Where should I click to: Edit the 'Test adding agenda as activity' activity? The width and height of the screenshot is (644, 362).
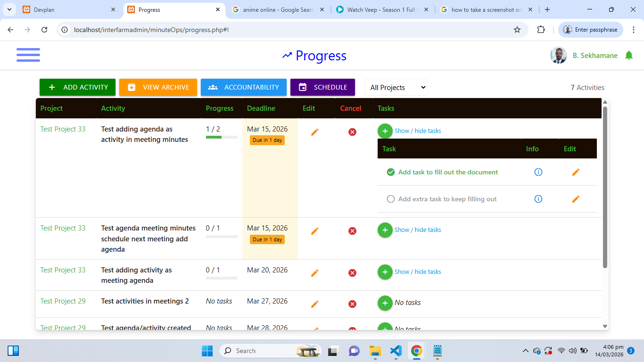coord(315,132)
